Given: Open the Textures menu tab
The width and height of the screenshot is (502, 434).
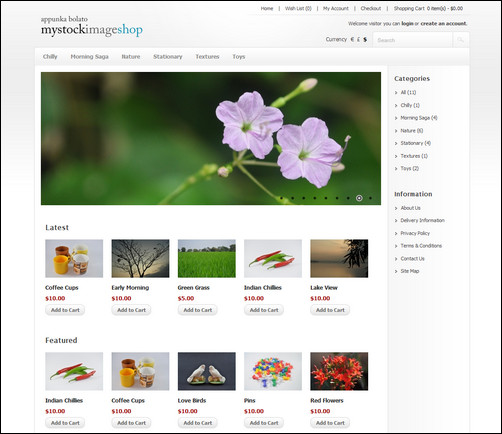Looking at the screenshot, I should 207,57.
